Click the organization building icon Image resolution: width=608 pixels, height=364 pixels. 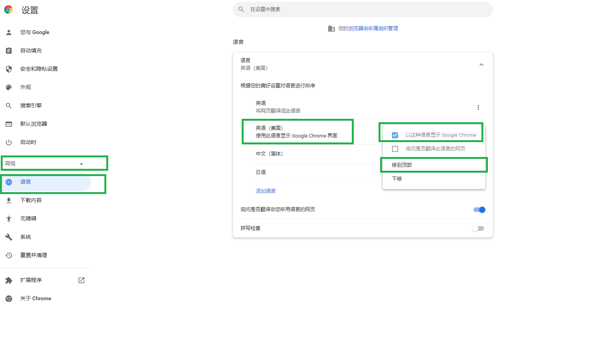332,29
